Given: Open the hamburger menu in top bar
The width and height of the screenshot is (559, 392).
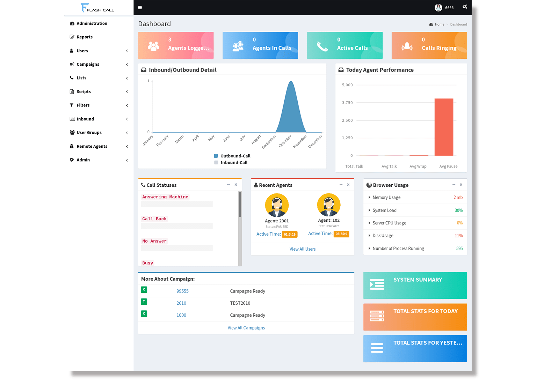Looking at the screenshot, I should pos(140,7).
